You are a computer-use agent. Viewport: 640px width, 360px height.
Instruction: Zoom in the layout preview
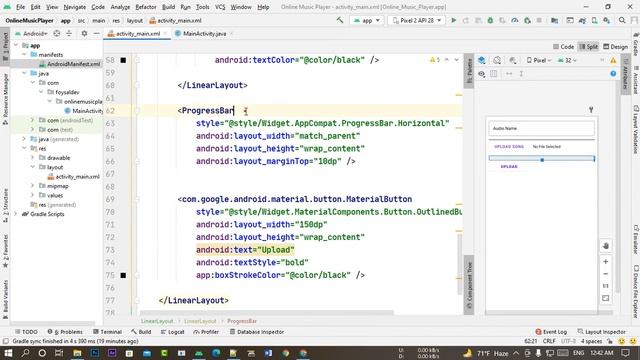tap(606, 262)
